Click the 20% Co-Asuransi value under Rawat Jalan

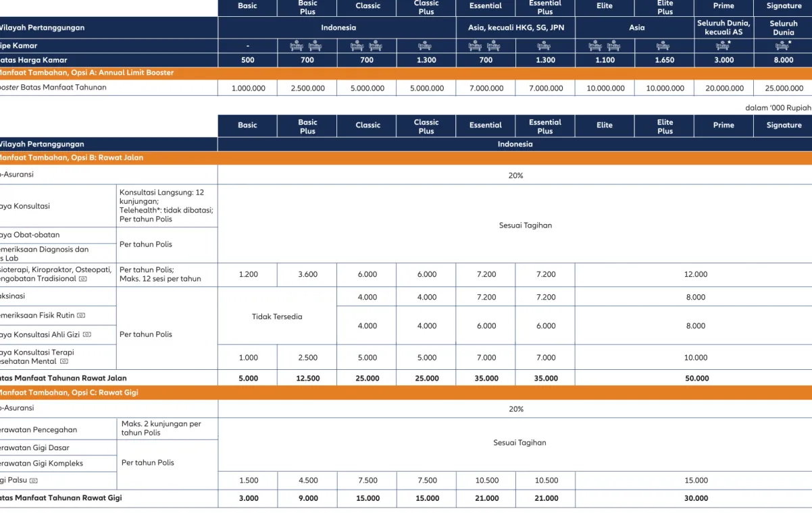coord(516,175)
